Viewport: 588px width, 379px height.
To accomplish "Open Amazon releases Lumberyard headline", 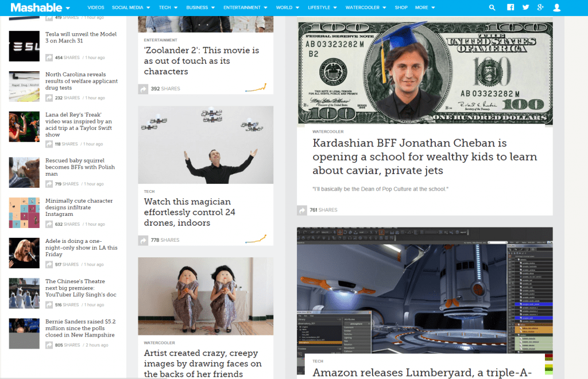I will pos(422,373).
